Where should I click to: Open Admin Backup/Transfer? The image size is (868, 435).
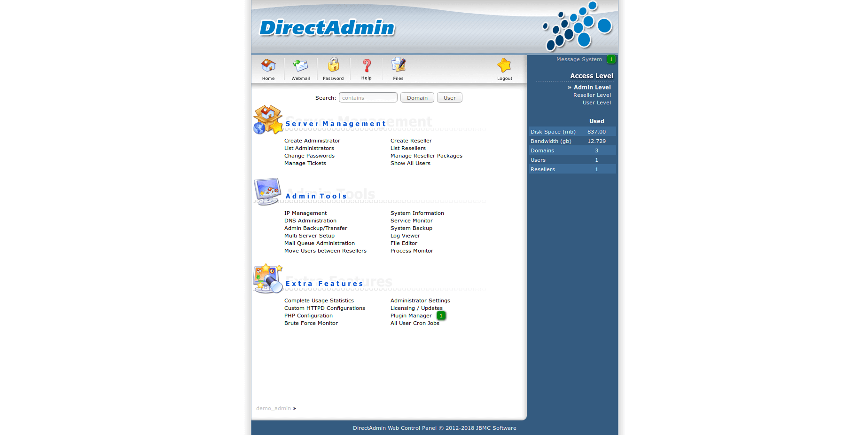[316, 228]
